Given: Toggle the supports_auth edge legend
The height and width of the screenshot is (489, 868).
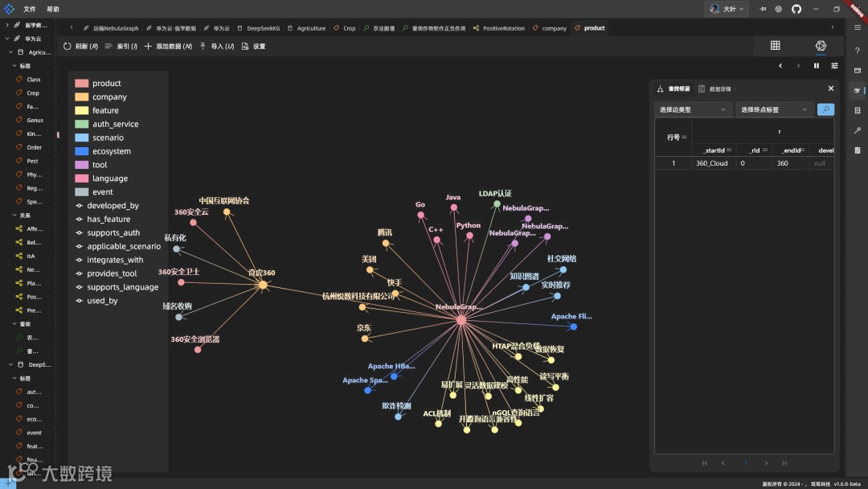Looking at the screenshot, I should tap(108, 232).
